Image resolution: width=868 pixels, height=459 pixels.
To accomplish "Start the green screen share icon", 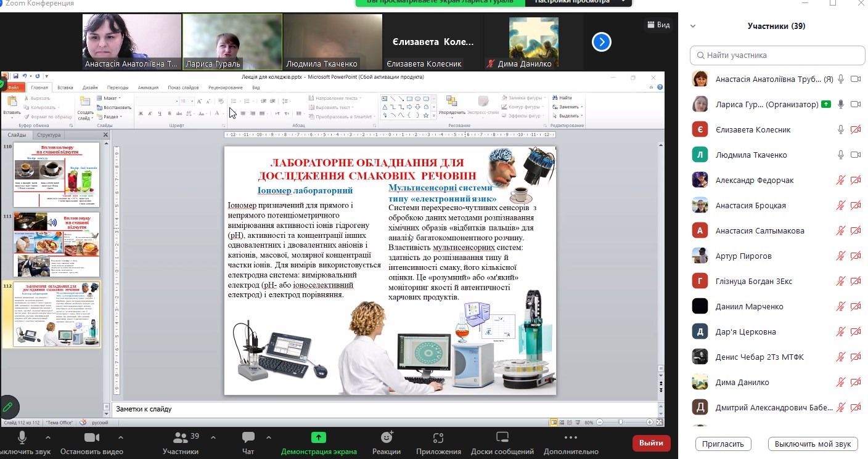I will [x=319, y=437].
